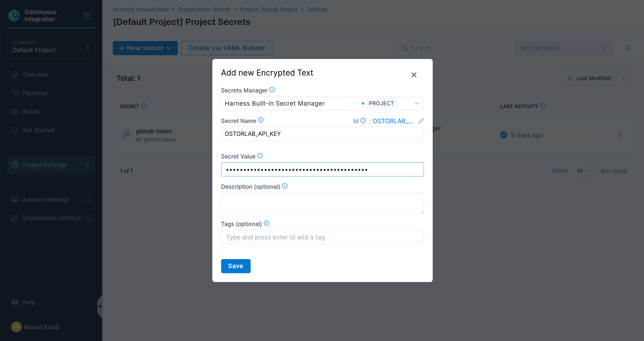This screenshot has height=341, width=644.
Task: Open Account Settings in the sidebar
Action: (46, 199)
